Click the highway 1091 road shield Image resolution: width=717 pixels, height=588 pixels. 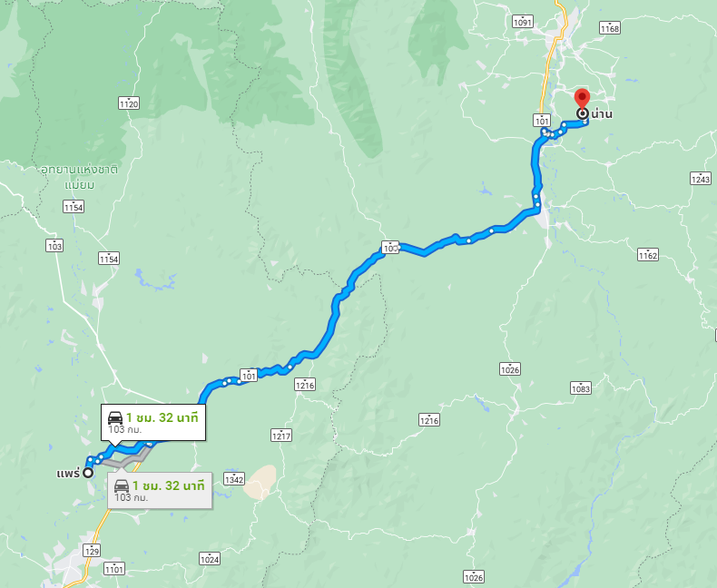[x=523, y=22]
